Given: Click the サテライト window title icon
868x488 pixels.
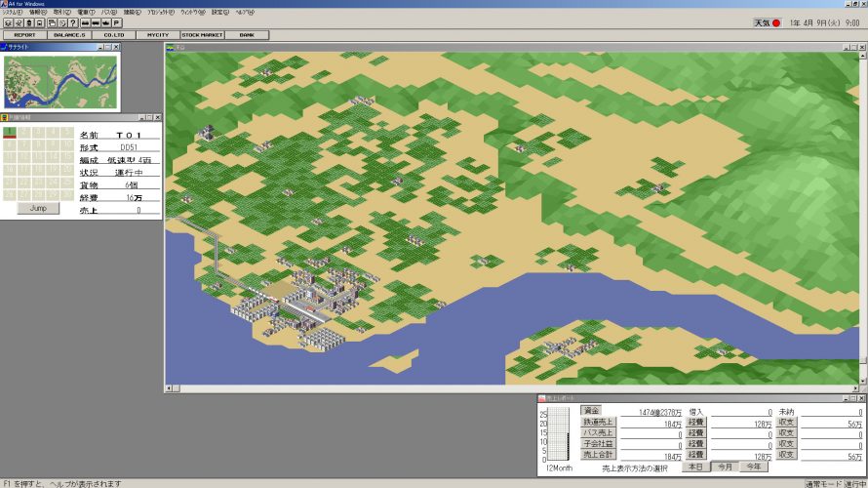Looking at the screenshot, I should (4, 47).
